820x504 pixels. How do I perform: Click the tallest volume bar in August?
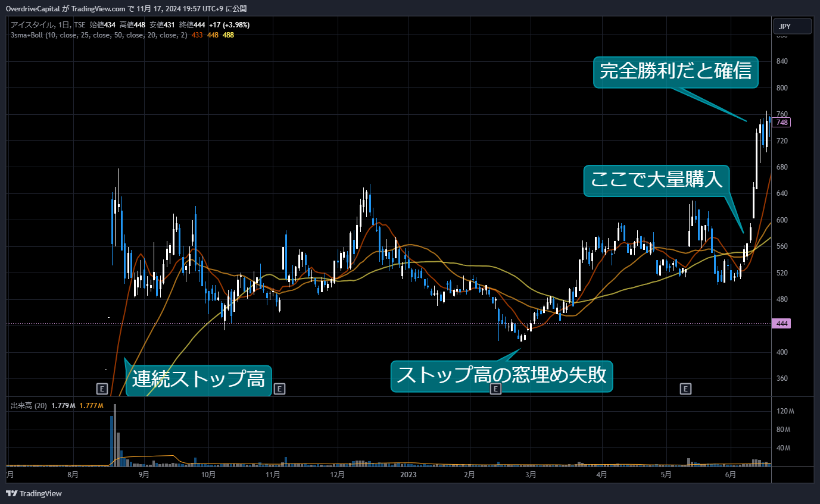[114, 434]
